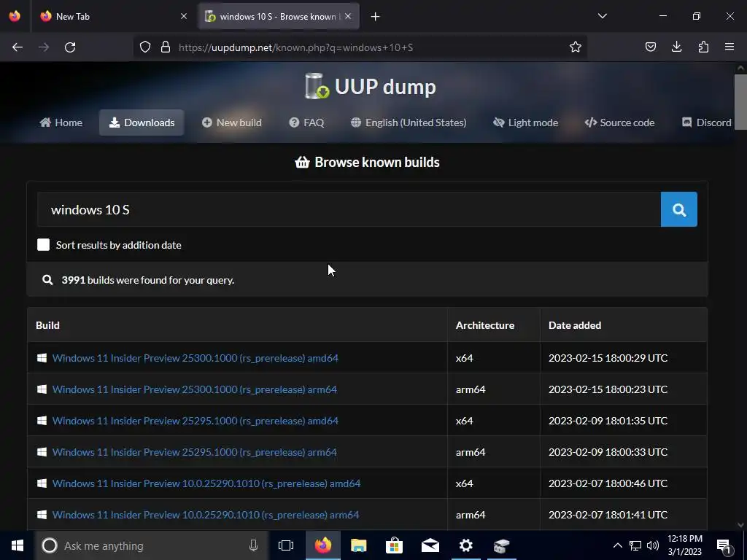Open the Source code menu item
Viewport: 747px width, 560px height.
pos(619,122)
